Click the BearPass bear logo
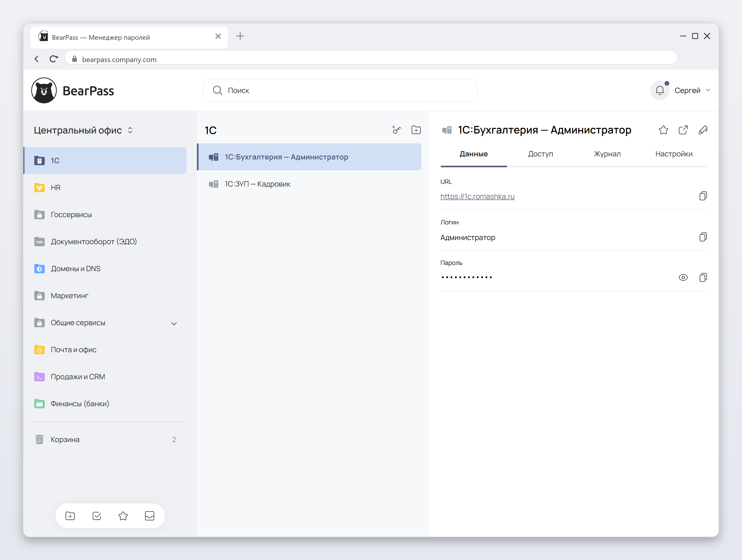 click(44, 91)
